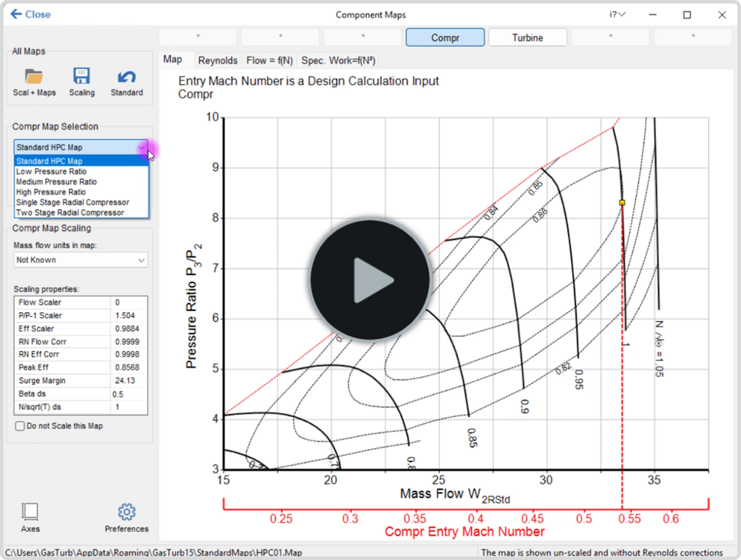The width and height of the screenshot is (741, 560).
Task: Edit the P/P-1 Scaler value
Action: click(x=129, y=315)
